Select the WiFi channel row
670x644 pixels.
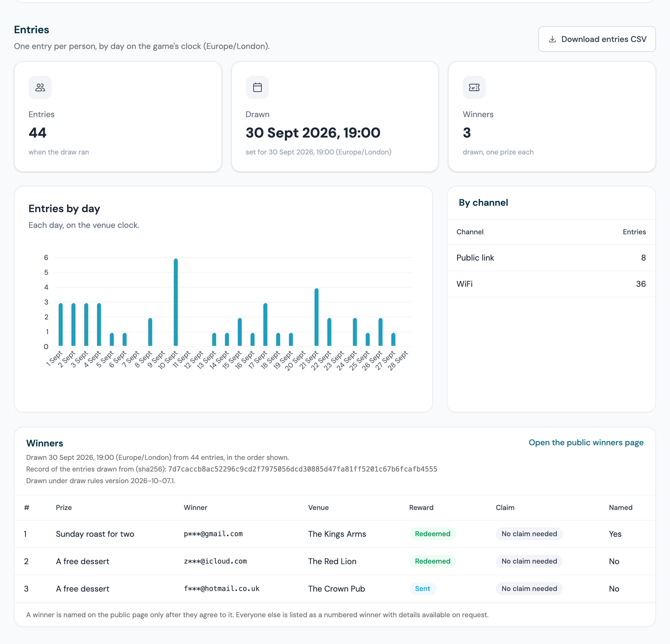(551, 284)
